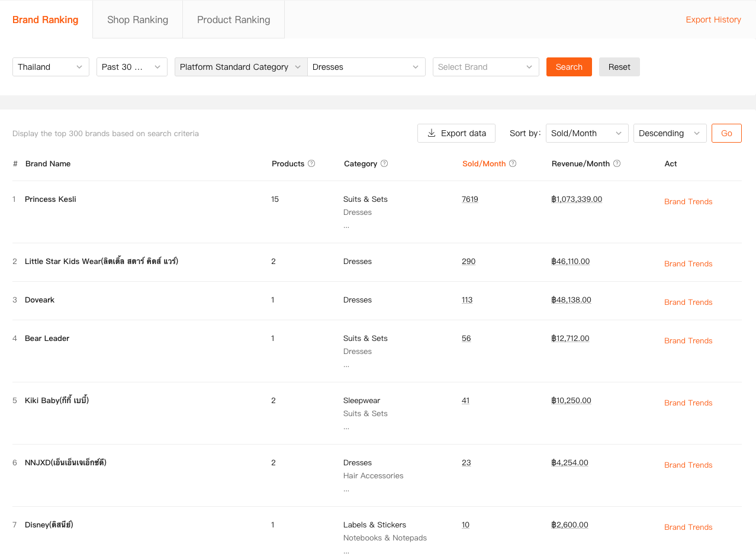756x560 pixels.
Task: Open the Descending order dropdown
Action: 670,133
